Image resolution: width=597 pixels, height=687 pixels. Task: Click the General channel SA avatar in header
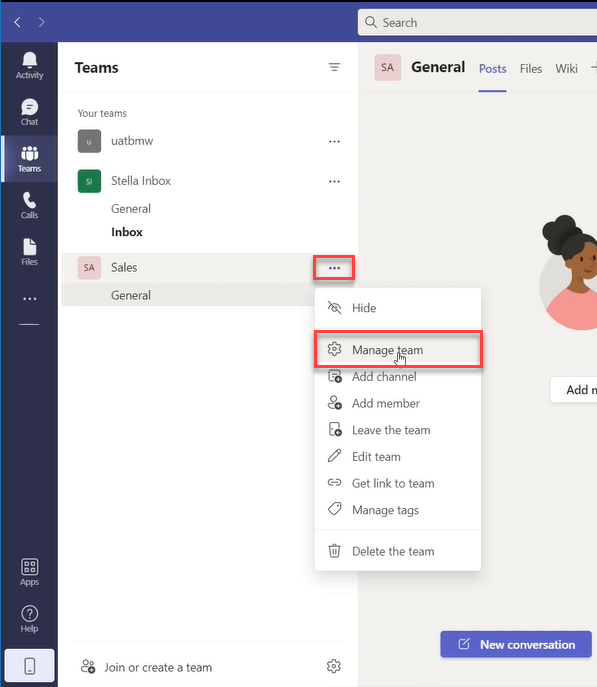click(388, 67)
